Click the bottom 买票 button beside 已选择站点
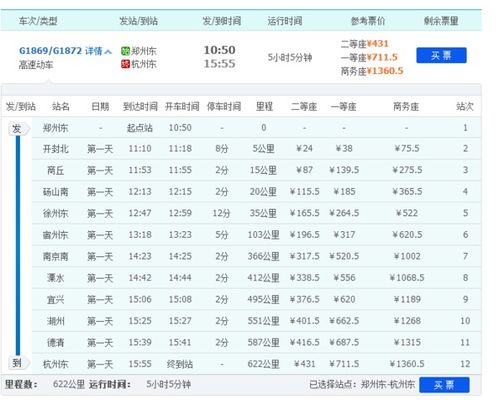Screen dimensions: 499x400 tap(444, 385)
